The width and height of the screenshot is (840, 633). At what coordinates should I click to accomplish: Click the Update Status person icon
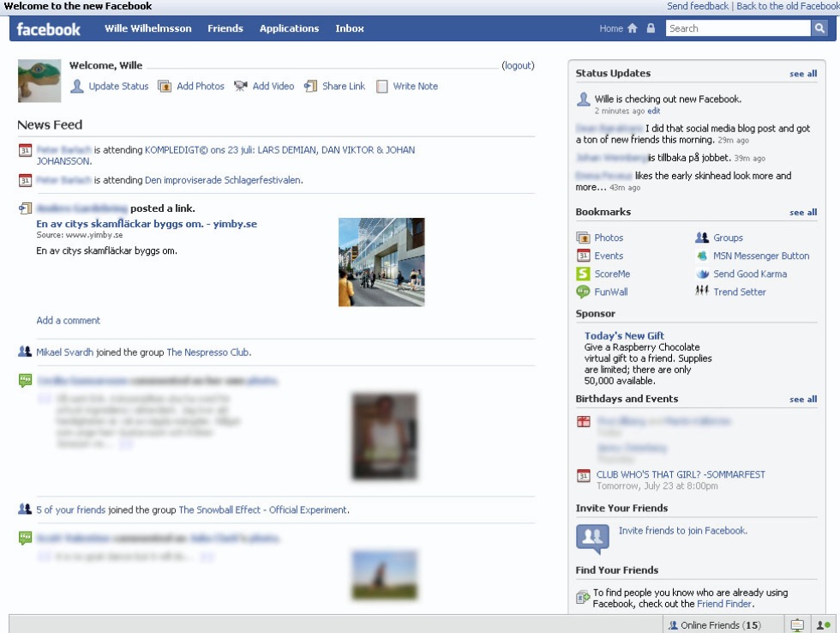tap(77, 87)
